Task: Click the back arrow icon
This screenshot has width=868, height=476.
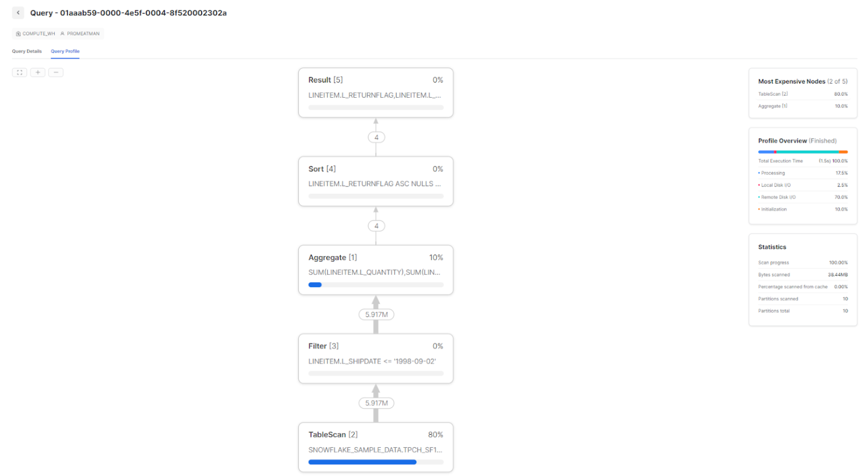Action: [x=18, y=12]
